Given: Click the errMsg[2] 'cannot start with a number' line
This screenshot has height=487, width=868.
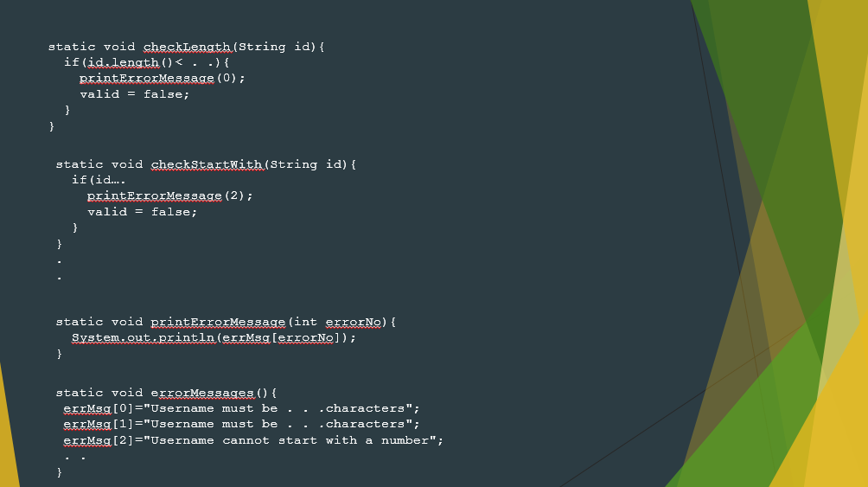Looking at the screenshot, I should click(253, 440).
